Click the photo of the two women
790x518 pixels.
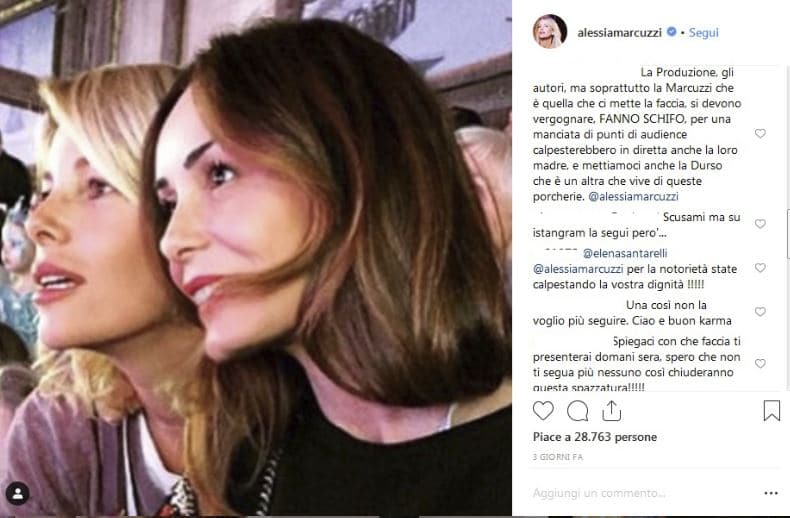tap(256, 260)
